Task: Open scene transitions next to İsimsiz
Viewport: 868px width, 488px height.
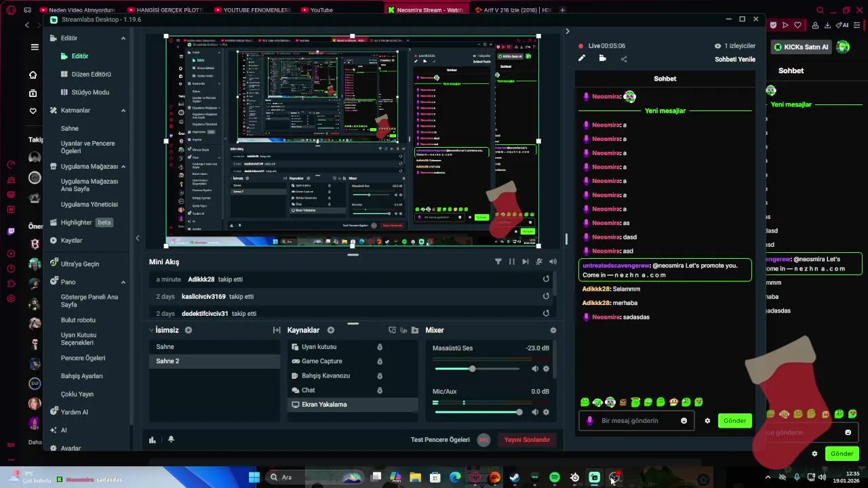Action: click(277, 330)
